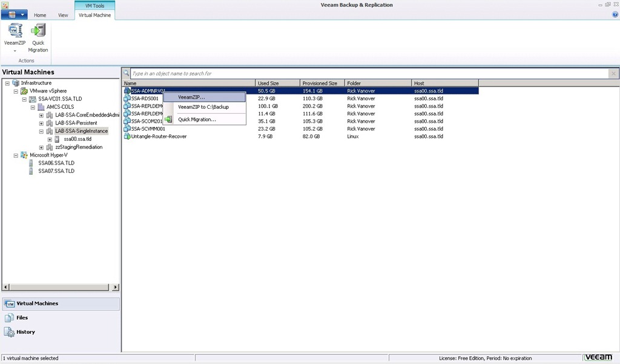Expand the ssa00.ssa.tld host node
The width and height of the screenshot is (620, 364).
pos(50,139)
